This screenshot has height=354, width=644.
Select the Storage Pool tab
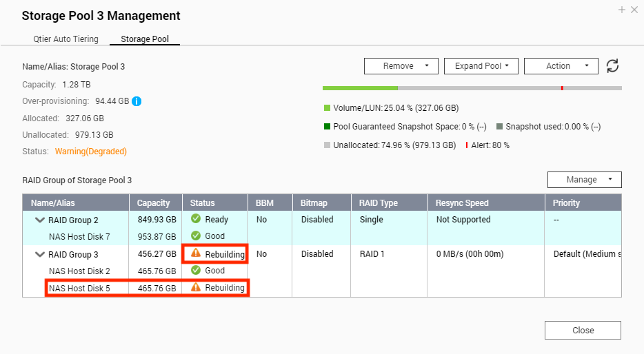coord(145,39)
